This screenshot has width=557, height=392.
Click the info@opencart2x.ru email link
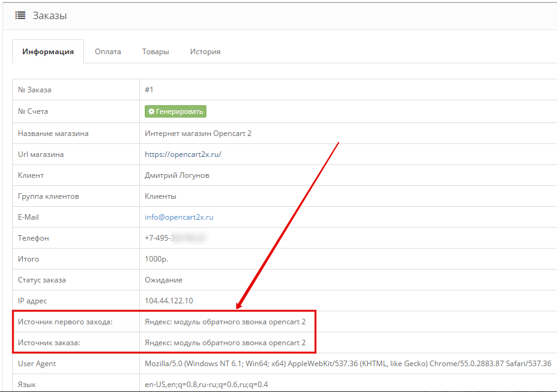(179, 217)
